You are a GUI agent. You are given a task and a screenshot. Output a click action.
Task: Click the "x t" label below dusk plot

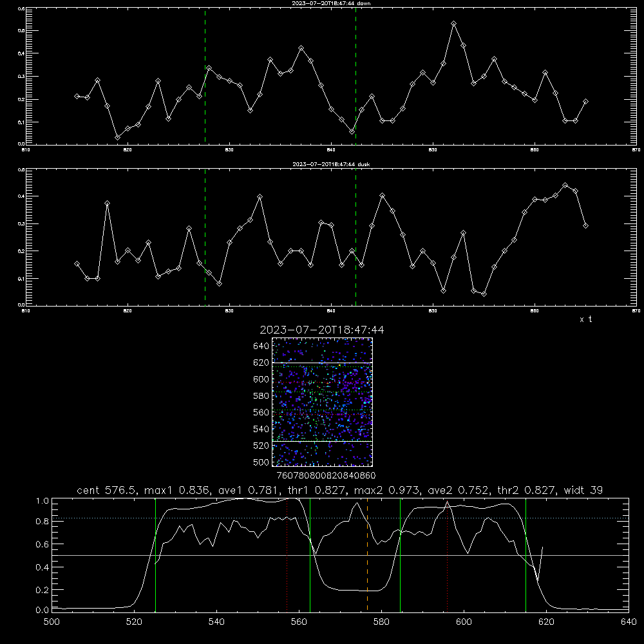point(585,319)
